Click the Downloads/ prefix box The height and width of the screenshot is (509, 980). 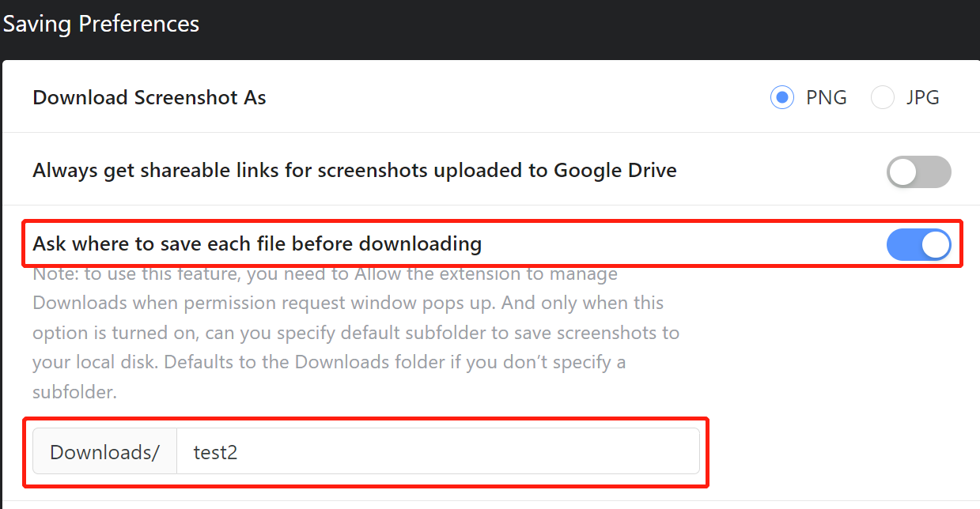(x=104, y=451)
